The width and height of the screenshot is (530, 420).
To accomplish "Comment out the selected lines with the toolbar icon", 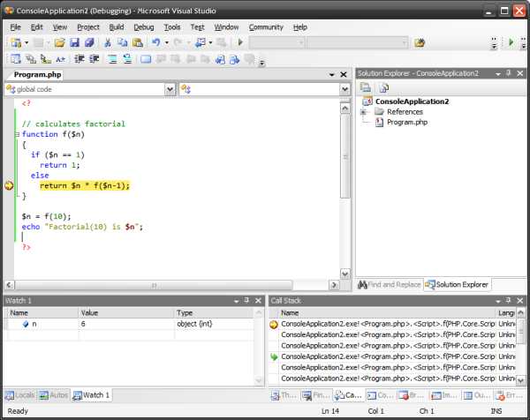I will (x=112, y=59).
